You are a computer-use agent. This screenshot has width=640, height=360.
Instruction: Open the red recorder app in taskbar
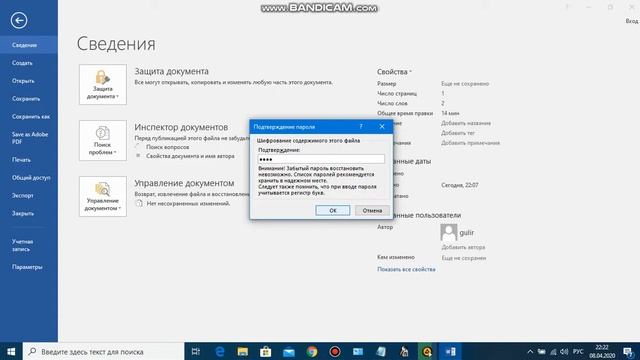point(335,351)
